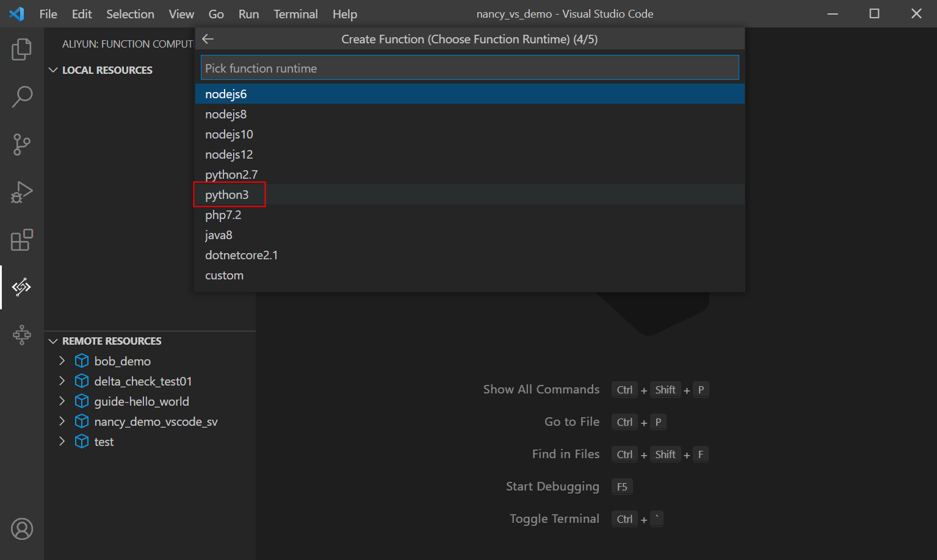This screenshot has width=937, height=560.
Task: Click the delta_check_test01 service cube icon
Action: click(x=82, y=381)
